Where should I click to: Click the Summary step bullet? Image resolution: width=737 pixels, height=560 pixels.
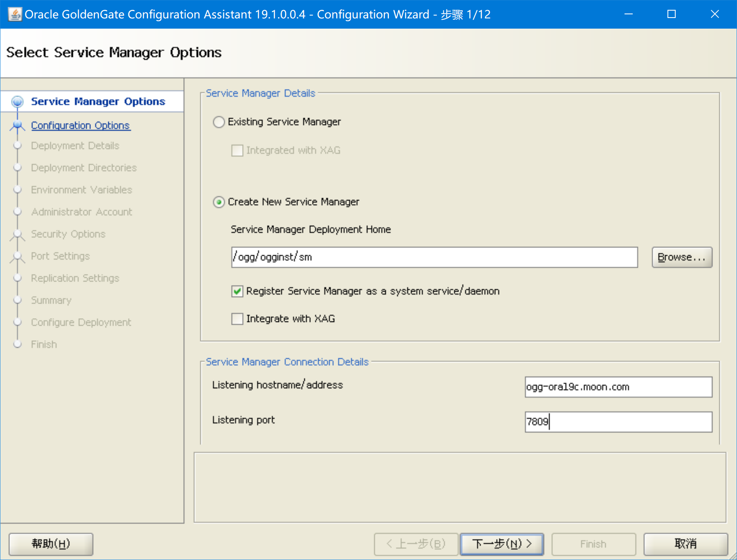click(x=18, y=300)
